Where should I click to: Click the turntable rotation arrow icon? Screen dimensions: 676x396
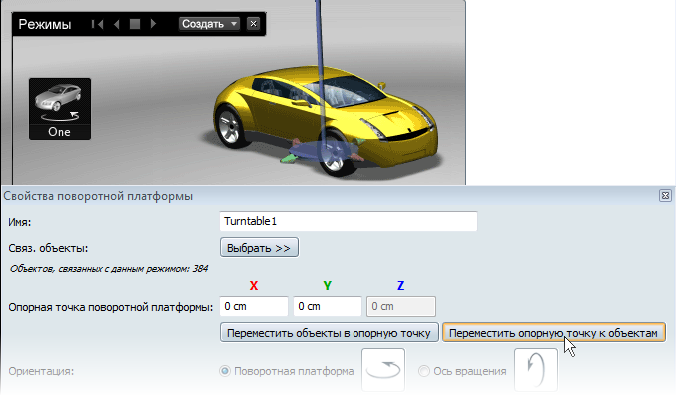click(x=383, y=370)
